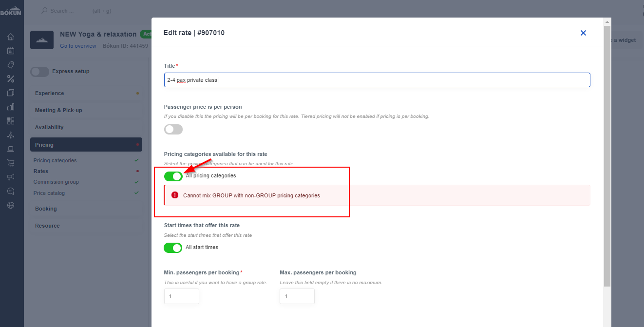Turn off the All start times toggle
This screenshot has height=327, width=644.
(x=173, y=248)
